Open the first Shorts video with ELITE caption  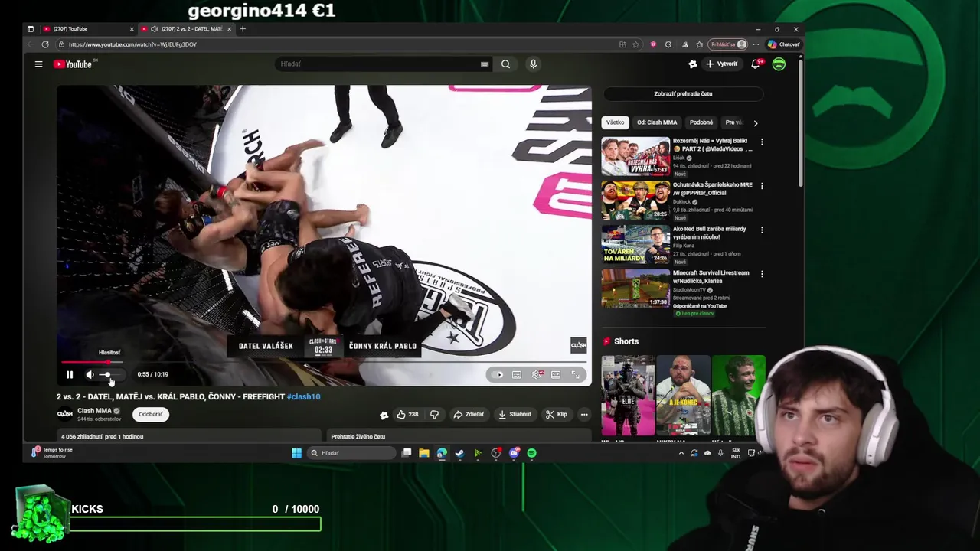coord(628,396)
